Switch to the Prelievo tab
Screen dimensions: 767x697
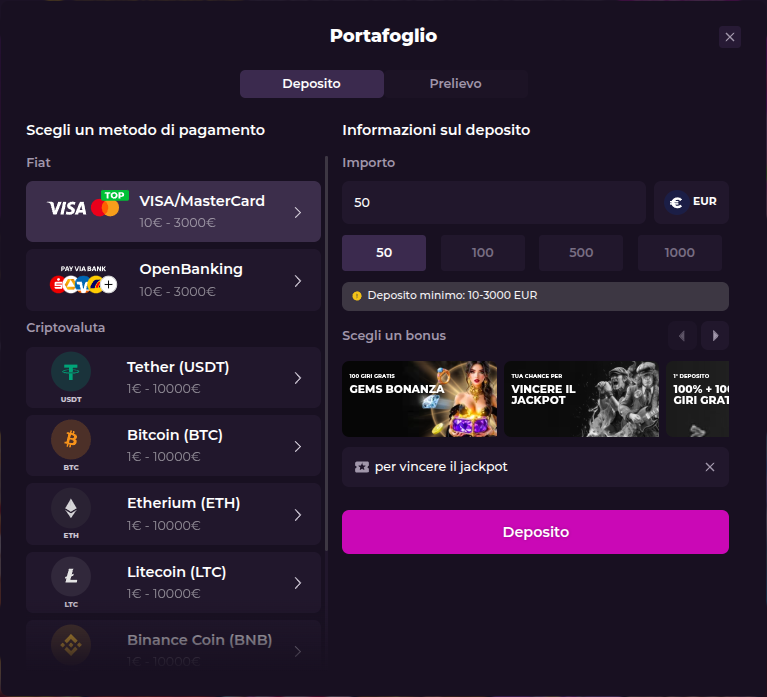[x=455, y=84]
